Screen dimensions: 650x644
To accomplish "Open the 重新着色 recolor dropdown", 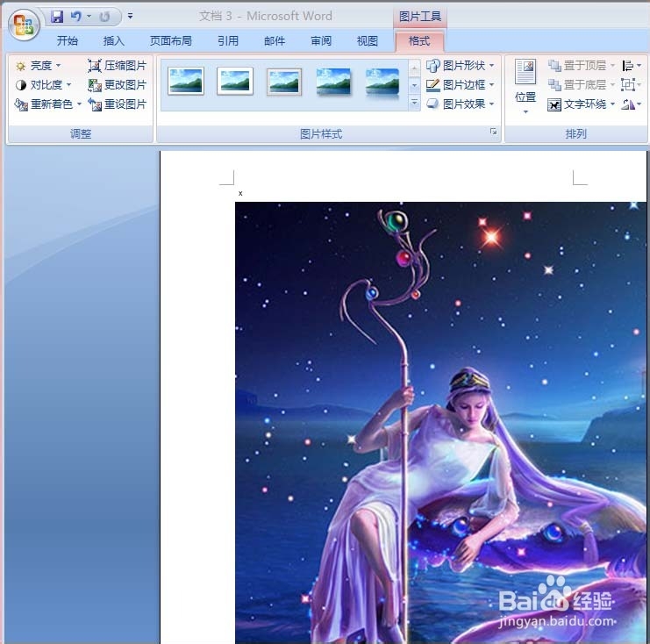I will click(x=48, y=104).
